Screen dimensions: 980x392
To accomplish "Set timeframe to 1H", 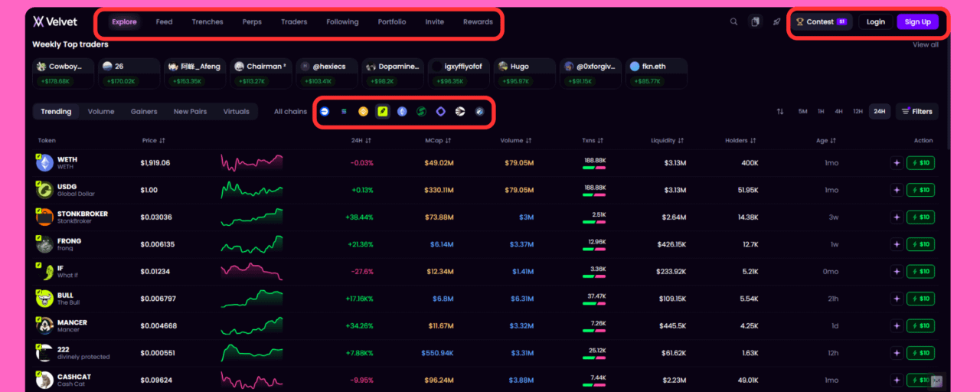I will (x=821, y=112).
